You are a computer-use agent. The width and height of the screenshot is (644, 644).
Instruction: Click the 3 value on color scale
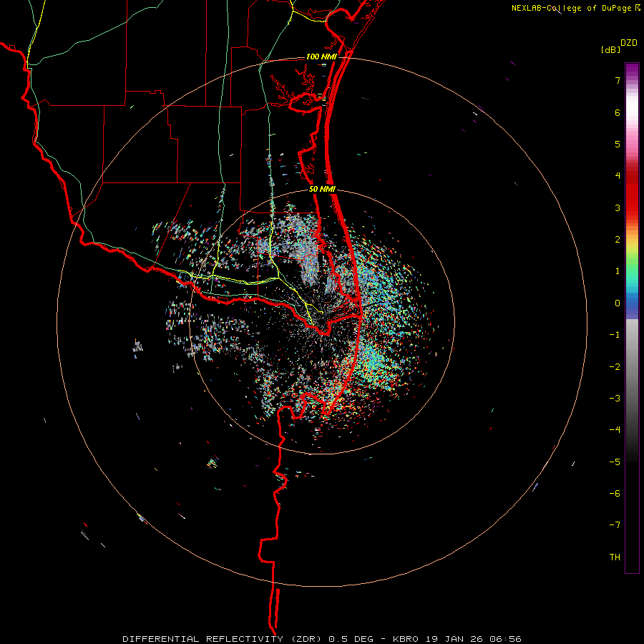pyautogui.click(x=618, y=208)
